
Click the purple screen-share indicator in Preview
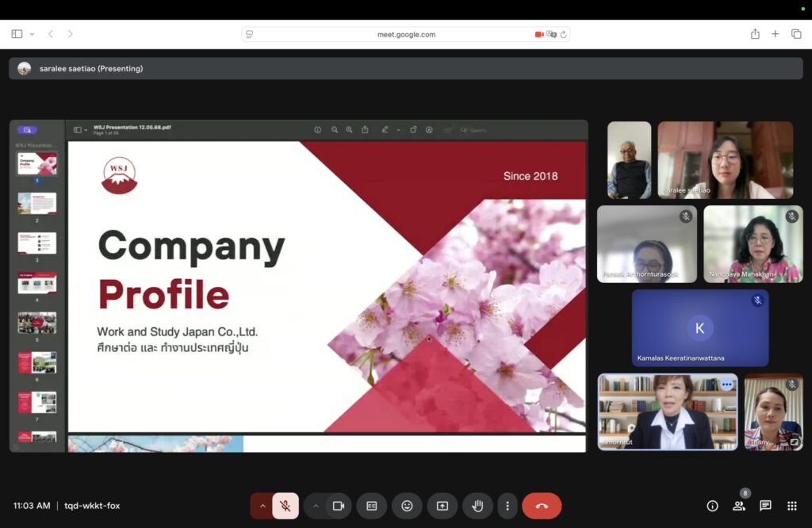coord(28,130)
